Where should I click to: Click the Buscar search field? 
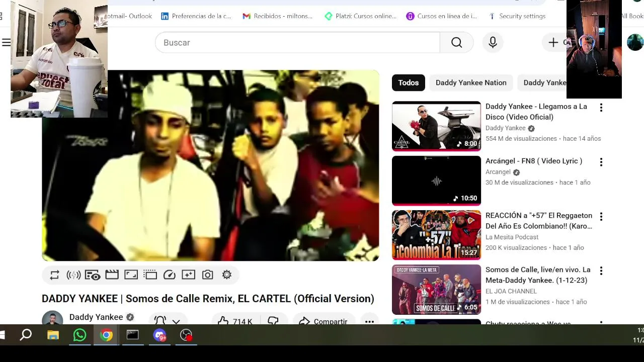[297, 43]
